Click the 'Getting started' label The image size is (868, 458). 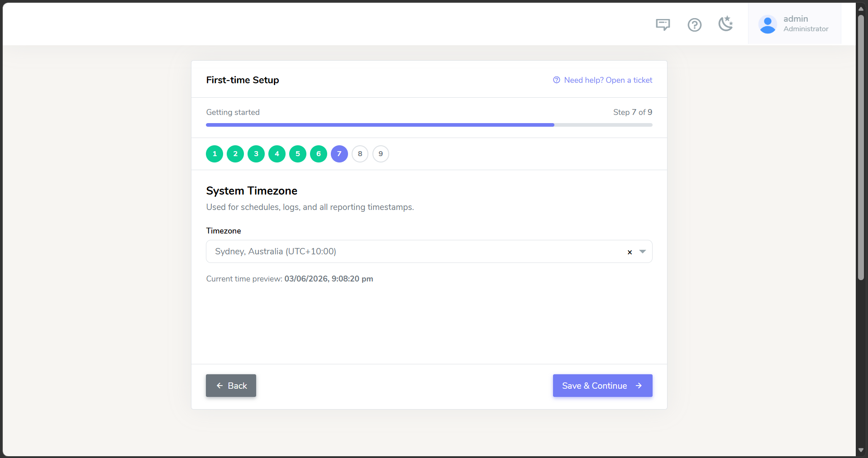click(233, 112)
